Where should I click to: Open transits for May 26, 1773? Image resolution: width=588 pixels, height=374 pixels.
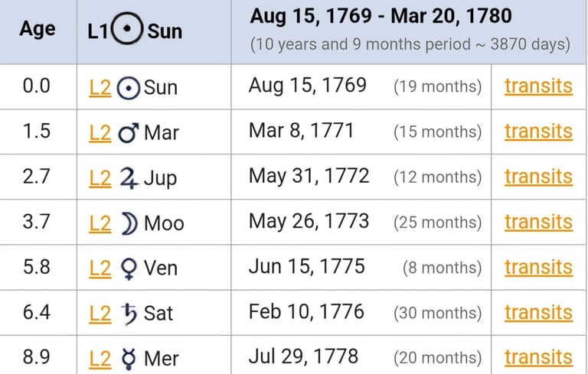[538, 222]
